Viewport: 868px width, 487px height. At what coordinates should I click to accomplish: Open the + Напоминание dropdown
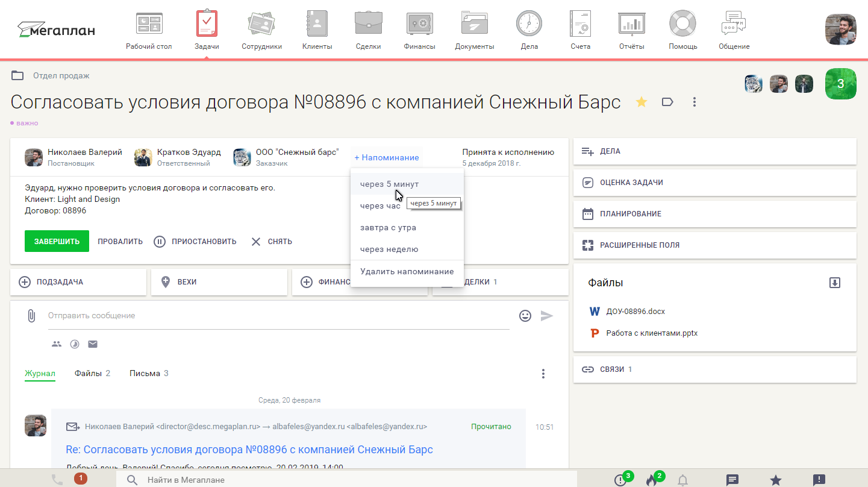click(x=387, y=157)
